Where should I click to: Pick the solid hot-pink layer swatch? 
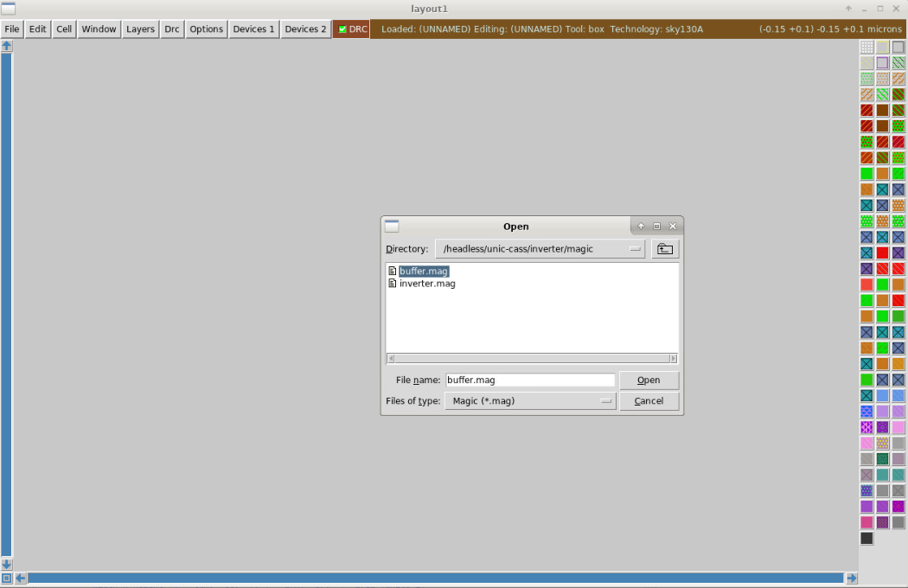click(x=866, y=522)
